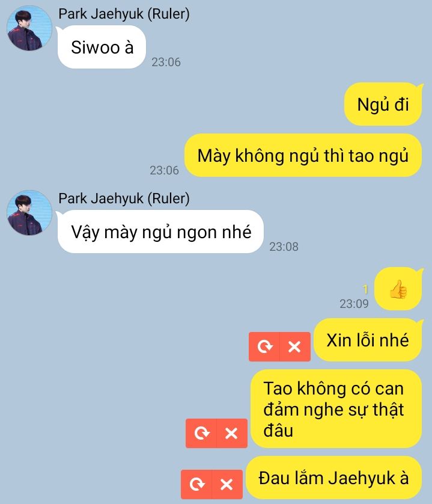The image size is (432, 504).
Task: Tap the "Vậy mày ngủ ngon nhé" bubble
Action: [x=160, y=232]
